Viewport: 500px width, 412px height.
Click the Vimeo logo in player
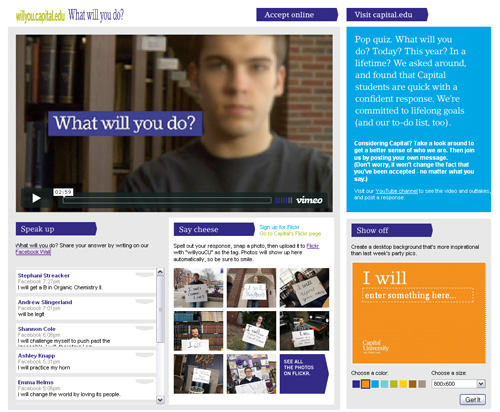309,200
